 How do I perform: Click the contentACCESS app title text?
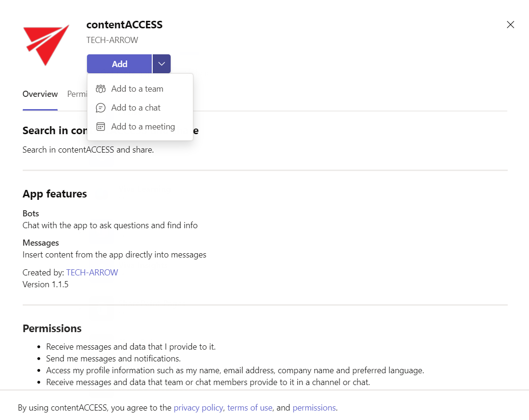[x=124, y=25]
